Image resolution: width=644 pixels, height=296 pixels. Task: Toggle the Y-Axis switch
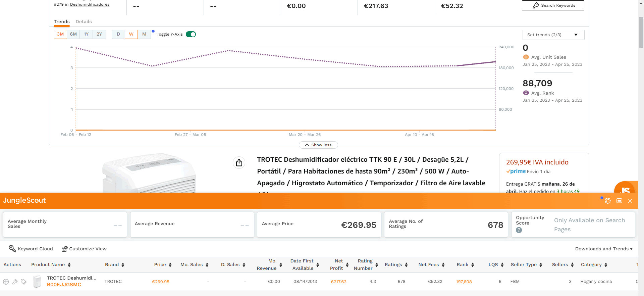pos(191,34)
